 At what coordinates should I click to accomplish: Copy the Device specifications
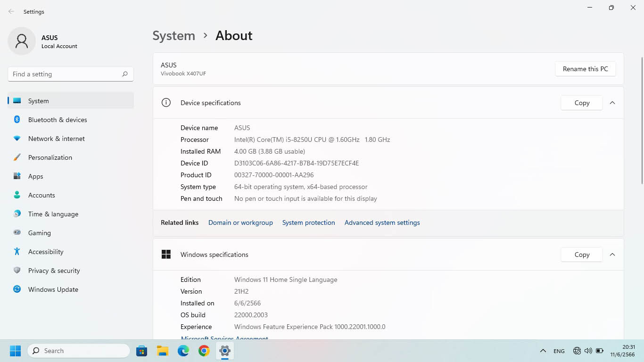click(x=581, y=103)
